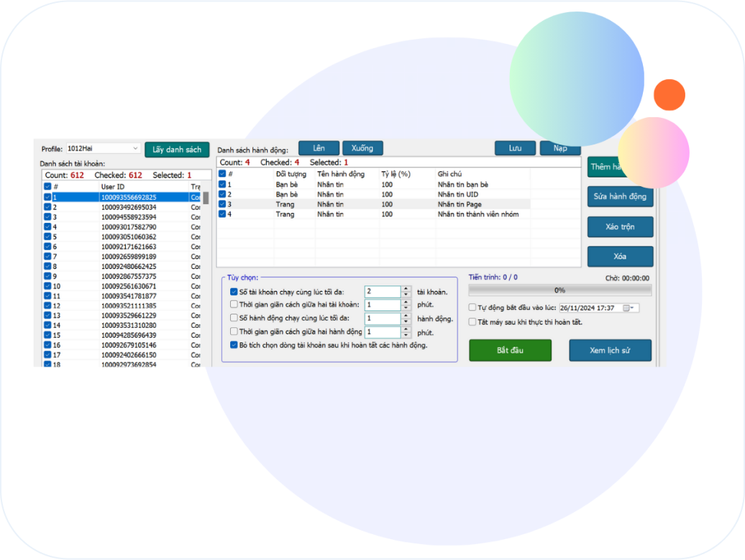Start the run with Bắt đầu button
745x560 pixels.
coord(510,350)
